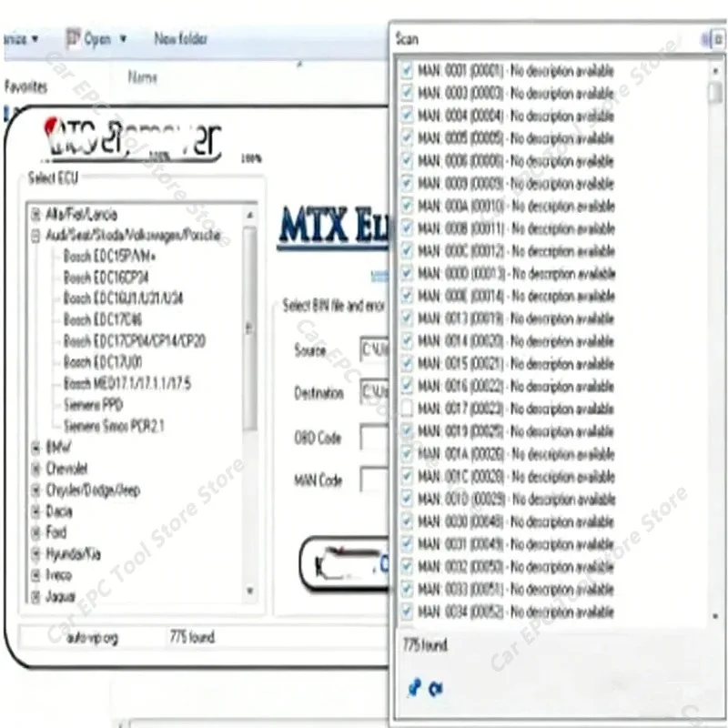Expand the Dacia tree node
The height and width of the screenshot is (728, 728).
point(35,511)
